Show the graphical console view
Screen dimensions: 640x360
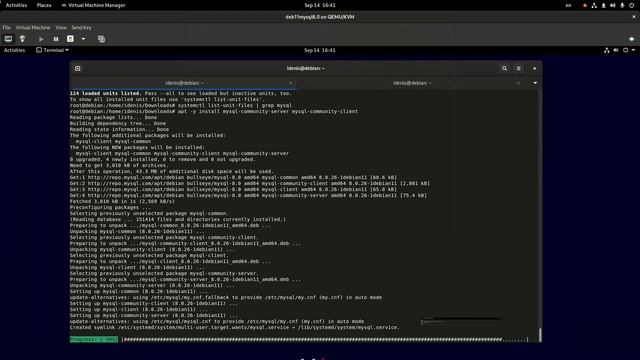tap(8, 39)
